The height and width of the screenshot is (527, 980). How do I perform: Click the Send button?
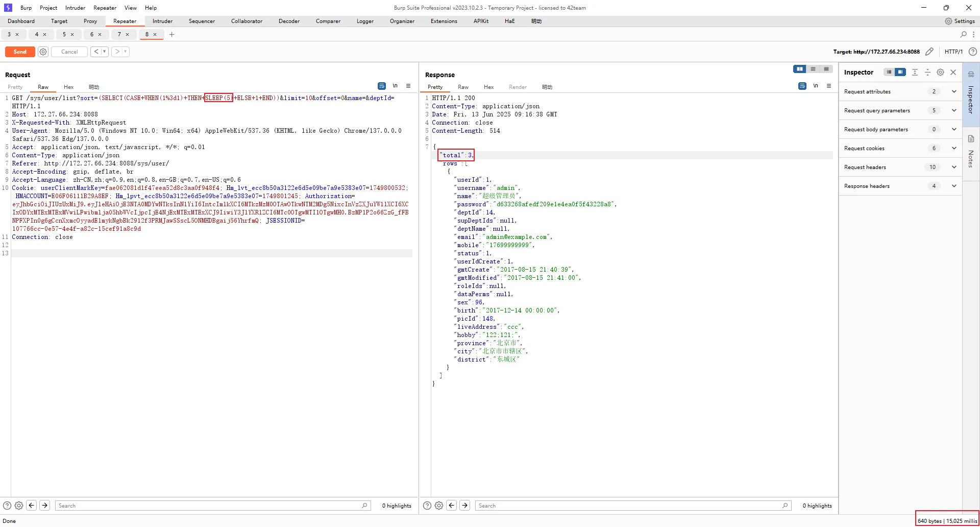20,52
